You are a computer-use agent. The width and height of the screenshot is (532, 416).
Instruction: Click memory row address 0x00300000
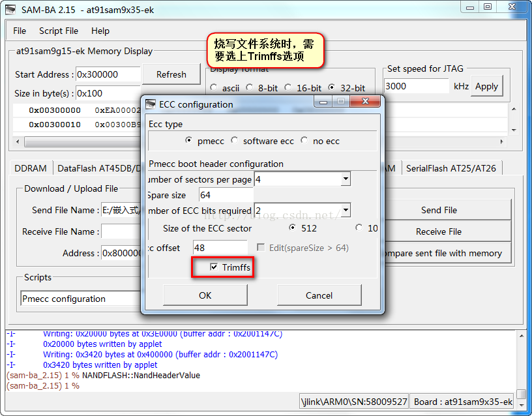(55, 110)
